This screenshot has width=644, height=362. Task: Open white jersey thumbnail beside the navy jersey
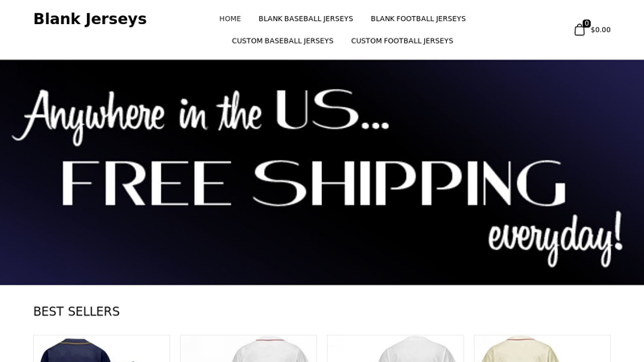[x=249, y=348]
